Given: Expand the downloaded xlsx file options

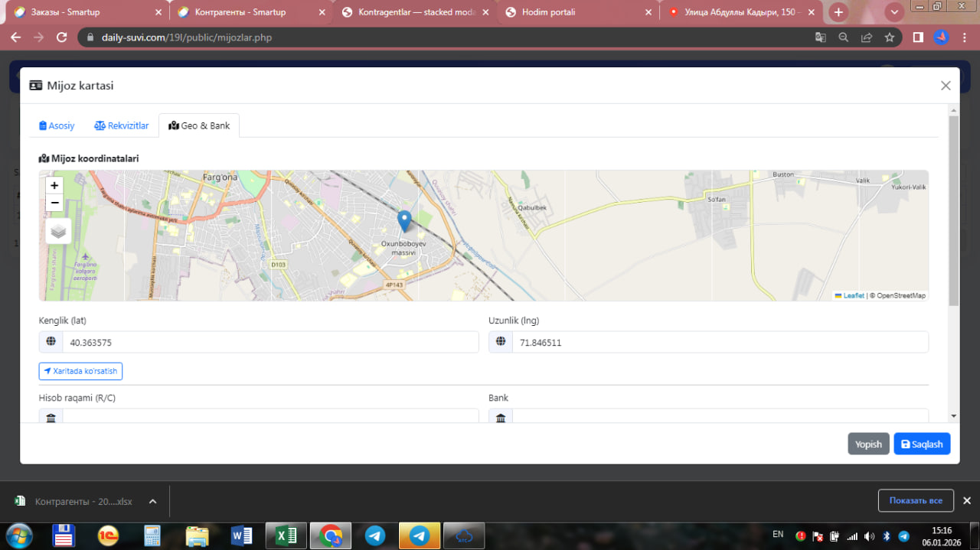Looking at the screenshot, I should pyautogui.click(x=152, y=502).
